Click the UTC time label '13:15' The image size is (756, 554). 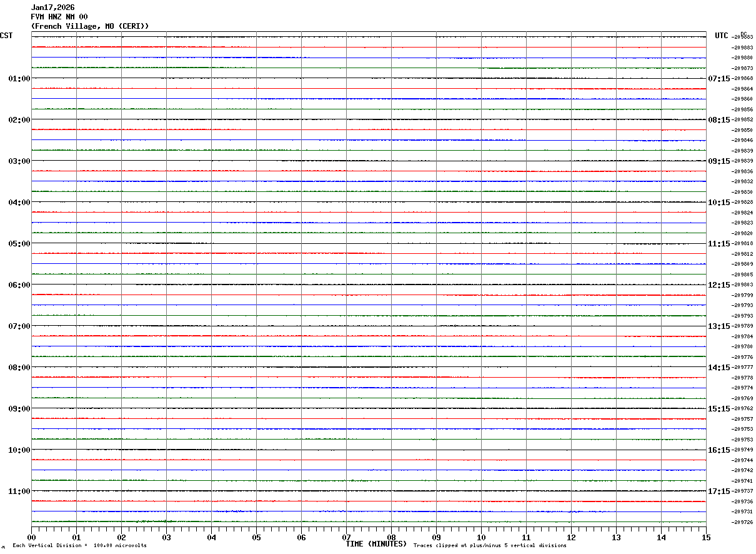coord(719,326)
